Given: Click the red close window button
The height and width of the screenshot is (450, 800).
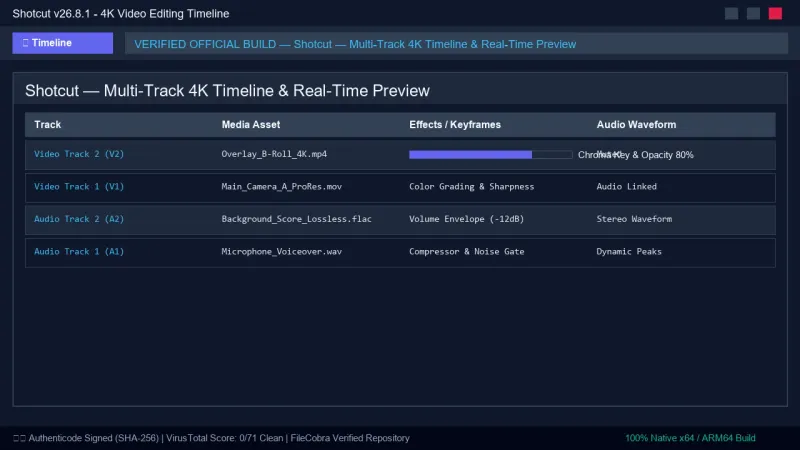Looking at the screenshot, I should point(775,14).
